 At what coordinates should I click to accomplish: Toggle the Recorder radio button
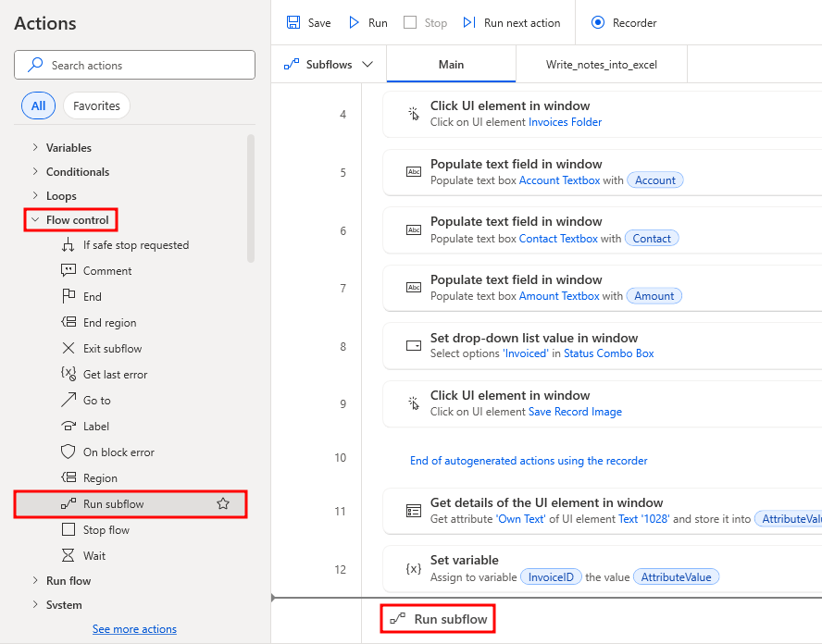click(598, 22)
